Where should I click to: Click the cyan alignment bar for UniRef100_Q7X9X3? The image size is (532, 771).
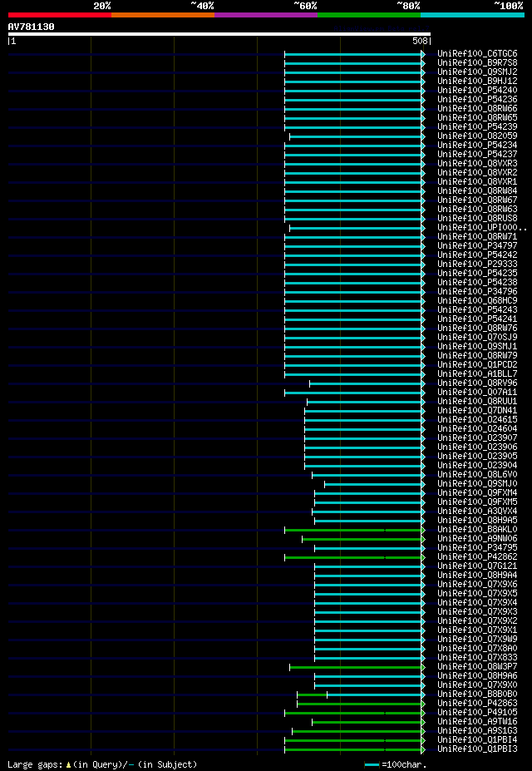point(368,612)
